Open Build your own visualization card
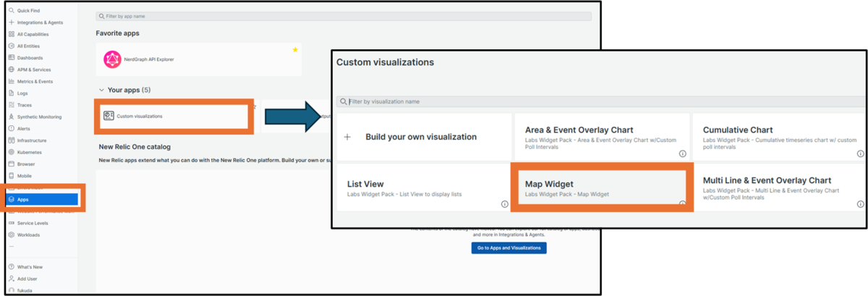Image resolution: width=868 pixels, height=296 pixels. click(x=424, y=137)
